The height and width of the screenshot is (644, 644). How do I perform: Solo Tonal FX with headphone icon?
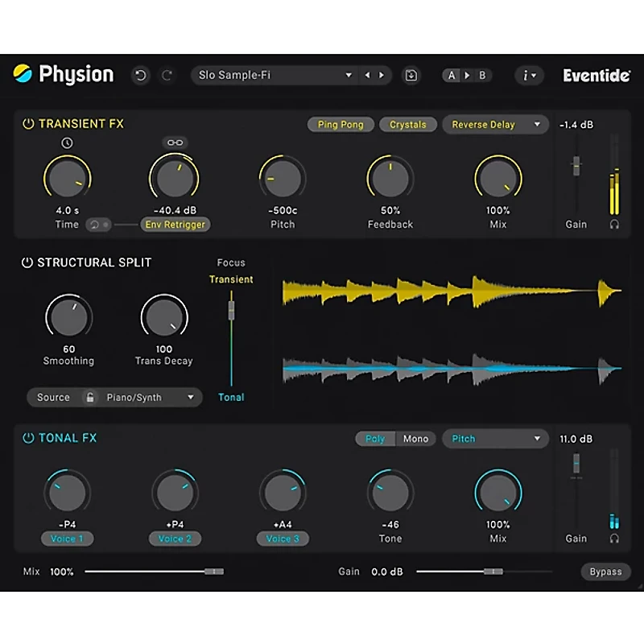click(614, 539)
